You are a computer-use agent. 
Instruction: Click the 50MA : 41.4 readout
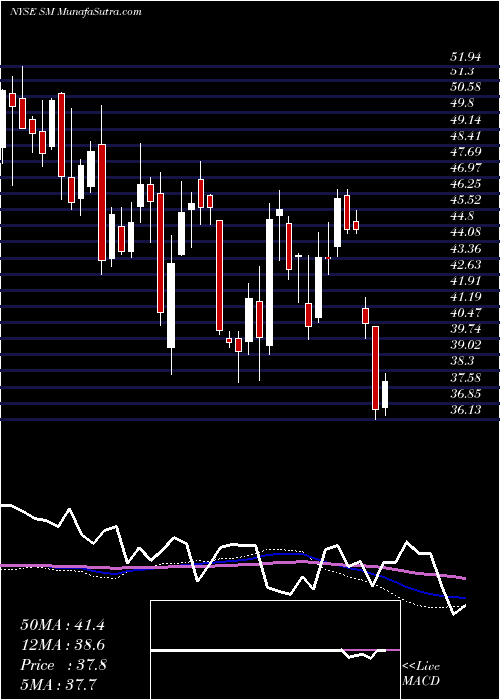62,625
